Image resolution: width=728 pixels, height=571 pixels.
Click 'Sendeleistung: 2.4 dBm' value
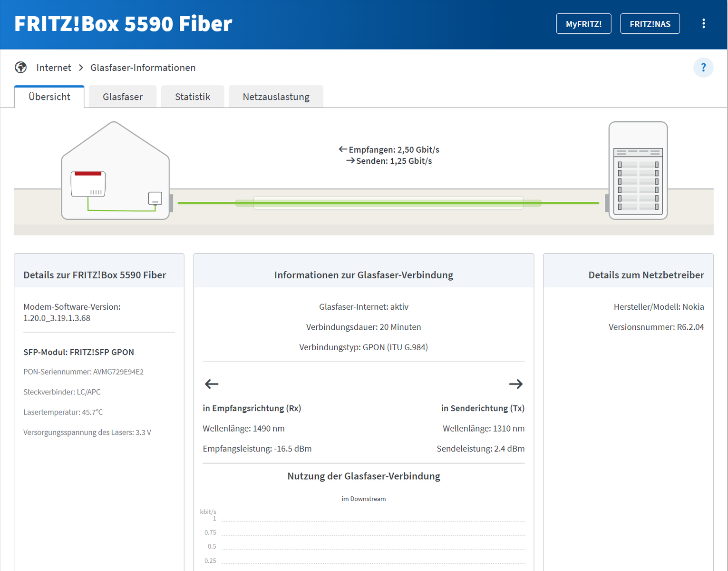[x=481, y=449]
